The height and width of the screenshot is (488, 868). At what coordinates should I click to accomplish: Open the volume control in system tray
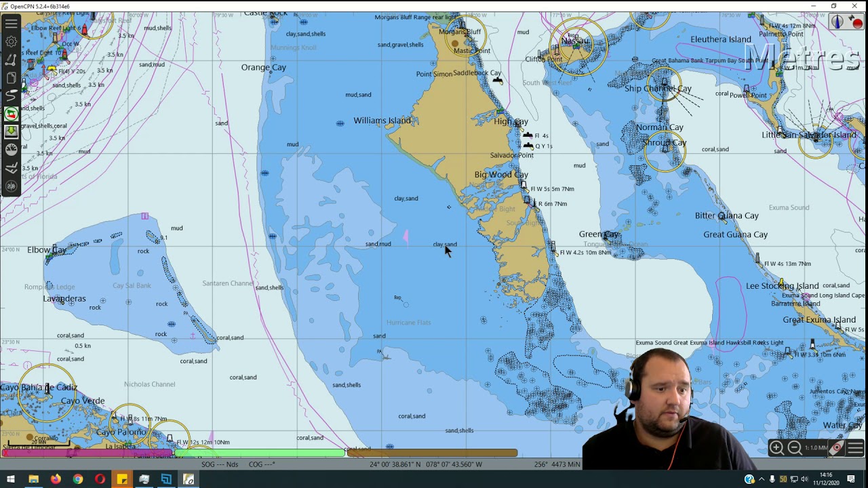pos(804,480)
